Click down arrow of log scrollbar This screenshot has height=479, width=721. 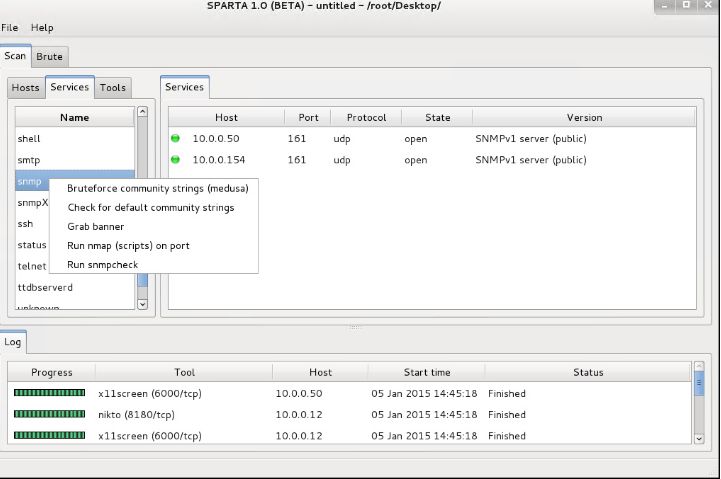click(699, 438)
